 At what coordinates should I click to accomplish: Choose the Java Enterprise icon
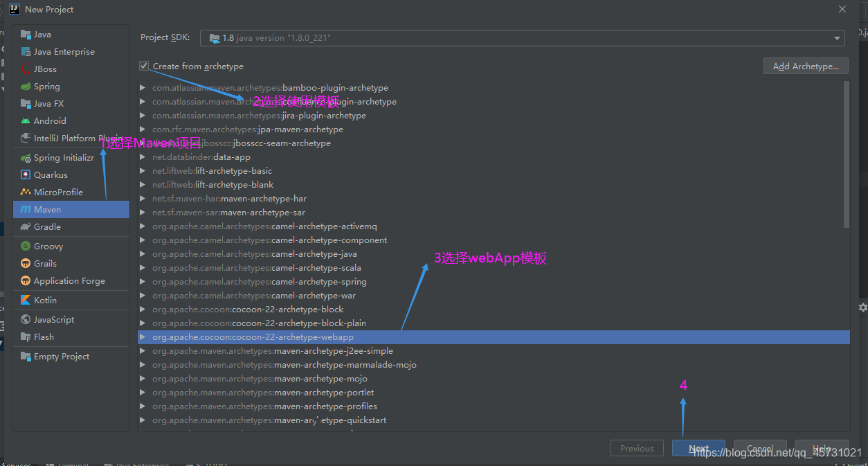(26, 52)
